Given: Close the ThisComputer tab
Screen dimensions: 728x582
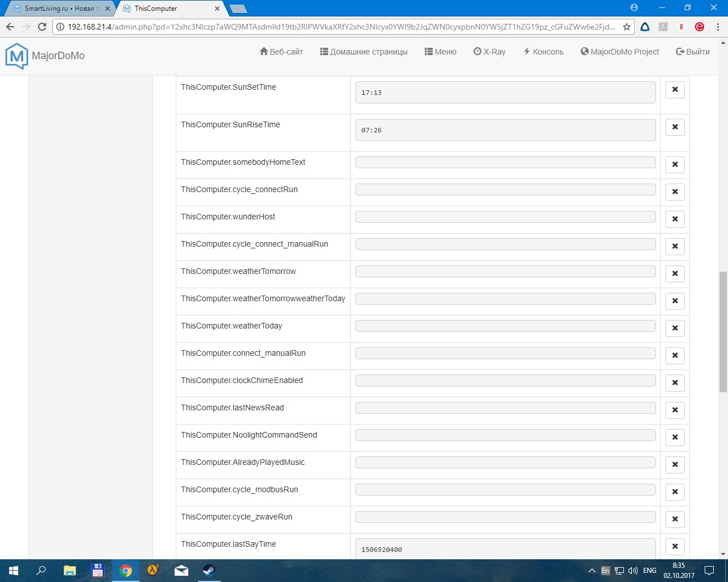Looking at the screenshot, I should click(217, 9).
